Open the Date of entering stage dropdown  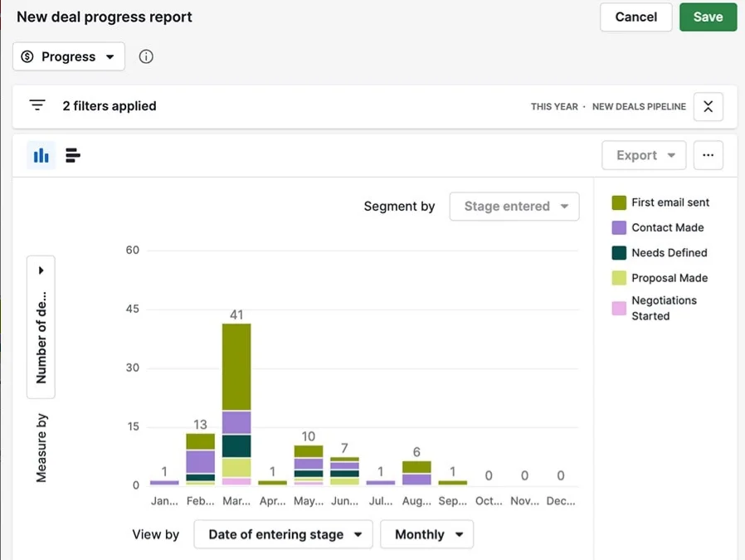point(284,534)
